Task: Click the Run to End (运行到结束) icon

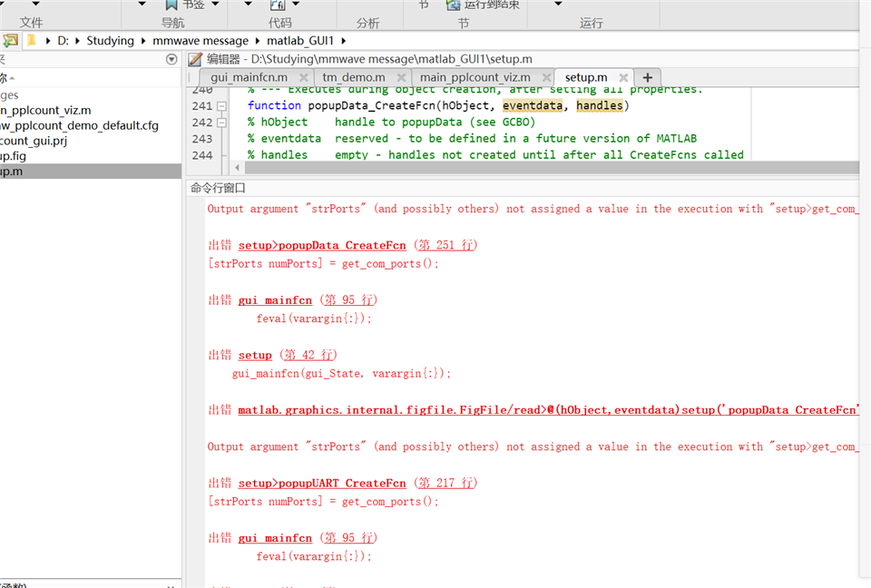Action: tap(454, 5)
